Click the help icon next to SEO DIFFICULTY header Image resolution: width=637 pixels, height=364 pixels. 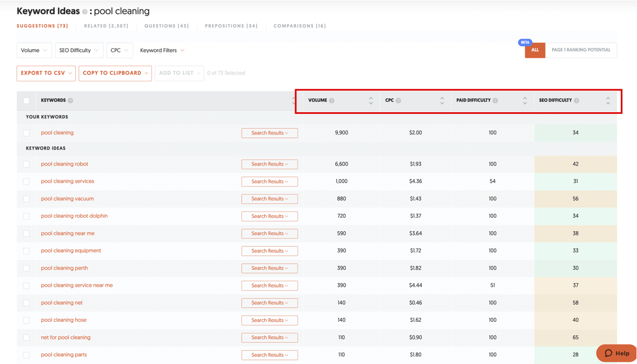577,100
